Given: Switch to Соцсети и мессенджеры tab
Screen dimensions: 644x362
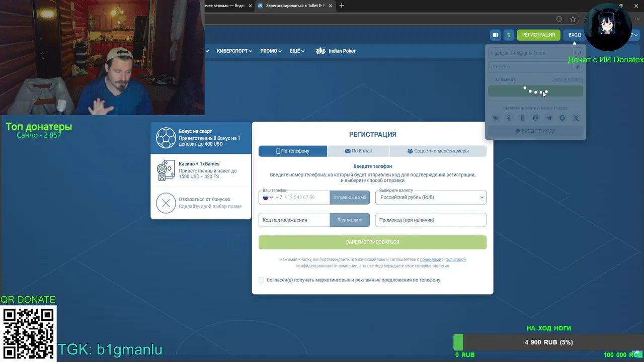Looking at the screenshot, I should click(x=438, y=151).
